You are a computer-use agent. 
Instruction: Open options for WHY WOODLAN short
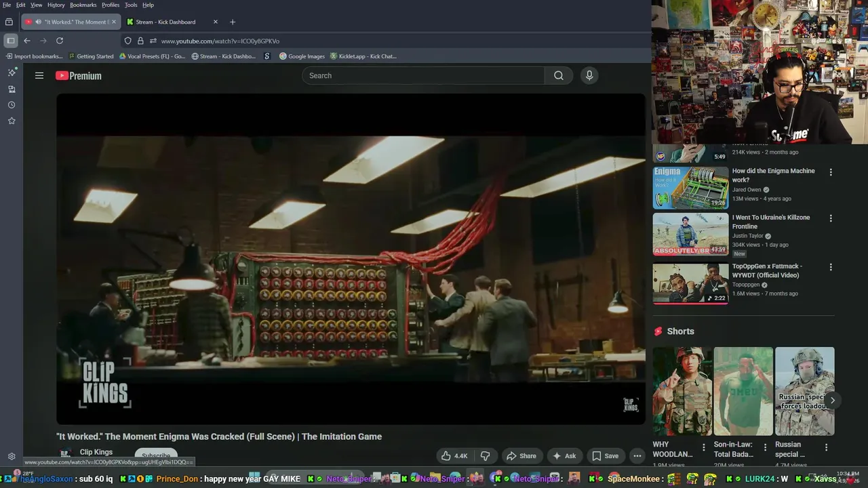pos(703,447)
